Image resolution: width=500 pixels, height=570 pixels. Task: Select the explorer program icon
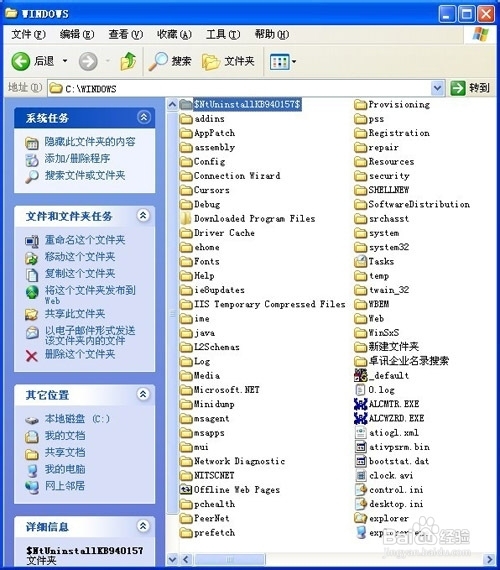click(x=360, y=518)
